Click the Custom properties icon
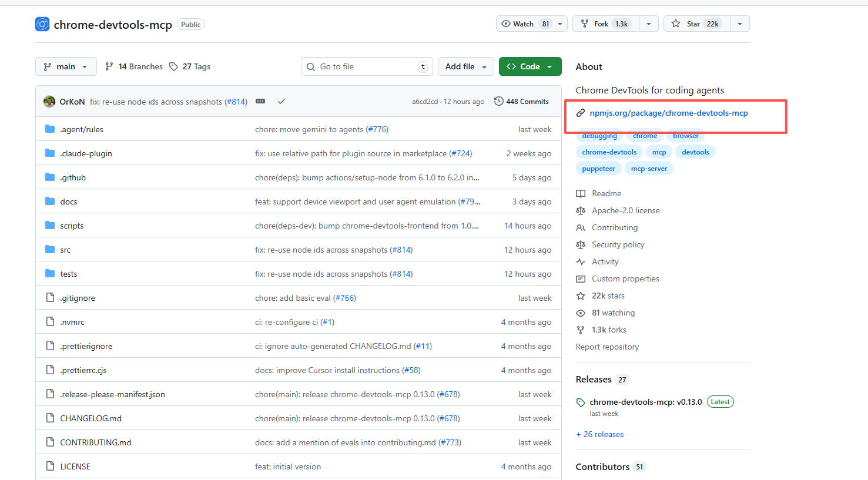Viewport: 868px width, 480px height. [581, 278]
